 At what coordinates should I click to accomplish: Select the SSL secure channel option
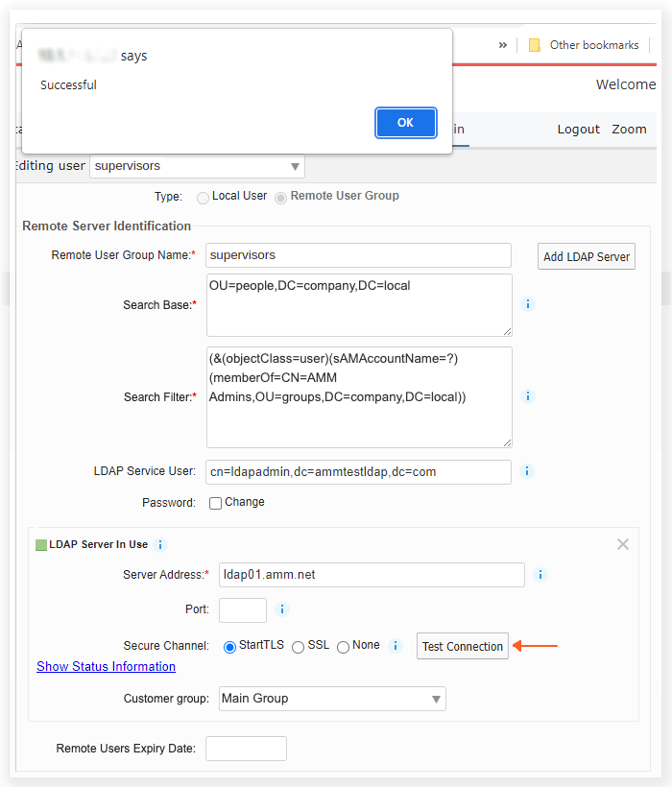pos(299,647)
